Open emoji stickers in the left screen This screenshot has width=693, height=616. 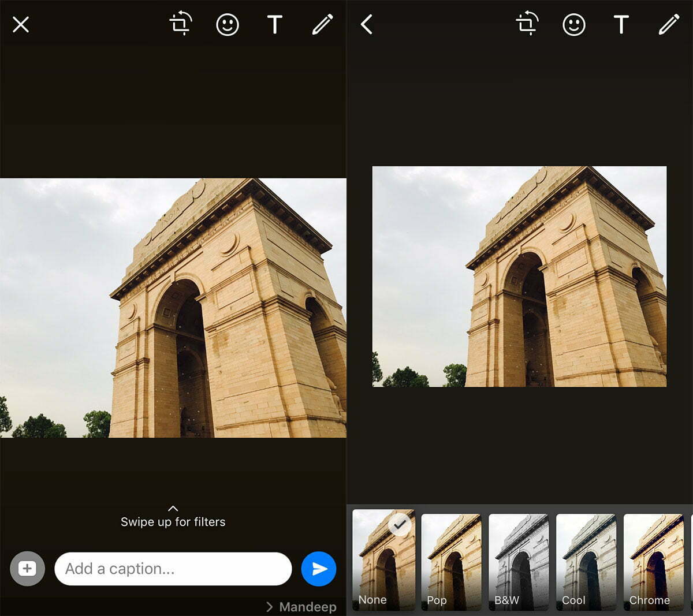point(228,24)
